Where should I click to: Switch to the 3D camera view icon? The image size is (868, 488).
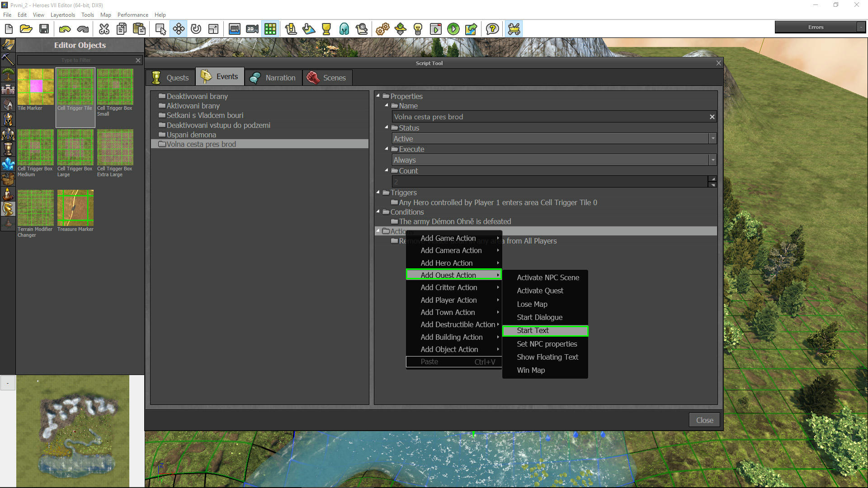[x=234, y=29]
